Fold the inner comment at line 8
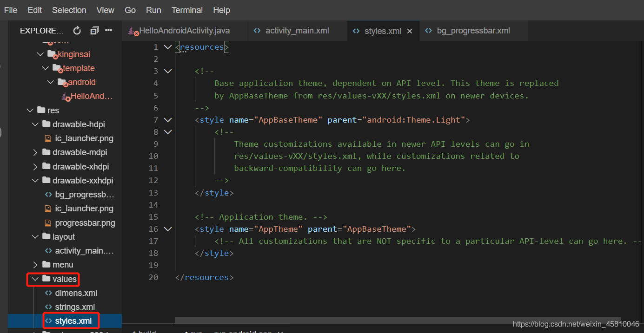Viewport: 644px width, 333px height. [x=168, y=132]
